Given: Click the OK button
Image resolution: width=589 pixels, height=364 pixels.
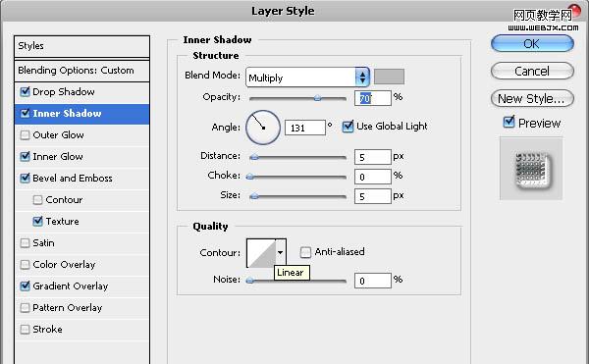Looking at the screenshot, I should [532, 43].
